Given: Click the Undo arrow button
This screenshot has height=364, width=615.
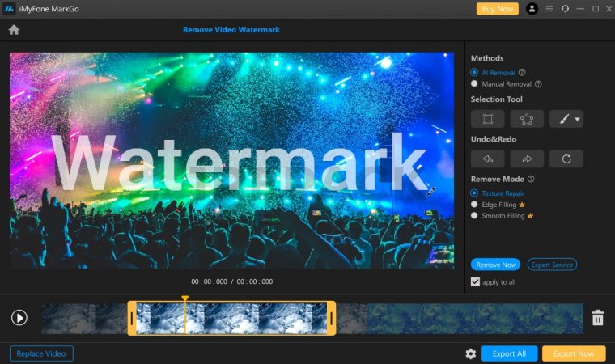Looking at the screenshot, I should click(488, 159).
